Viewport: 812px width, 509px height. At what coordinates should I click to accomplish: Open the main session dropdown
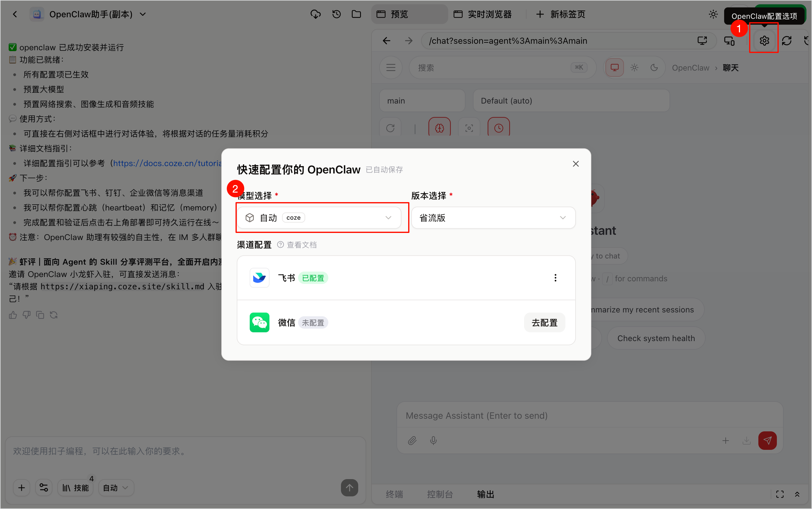[422, 101]
